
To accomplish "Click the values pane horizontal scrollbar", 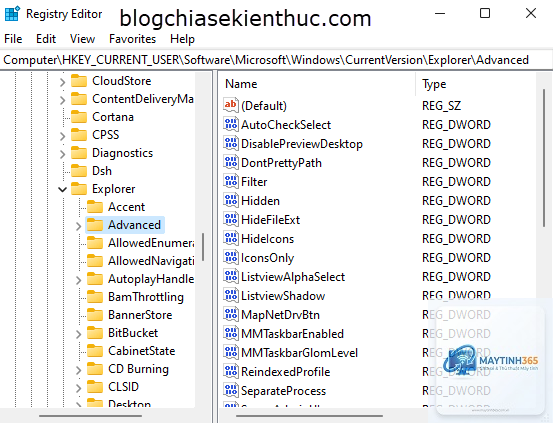I will (309, 416).
